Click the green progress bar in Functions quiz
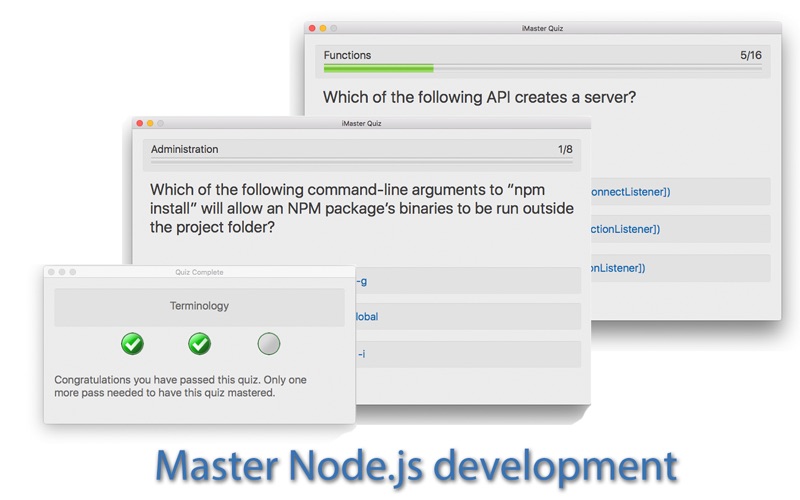 [379, 68]
